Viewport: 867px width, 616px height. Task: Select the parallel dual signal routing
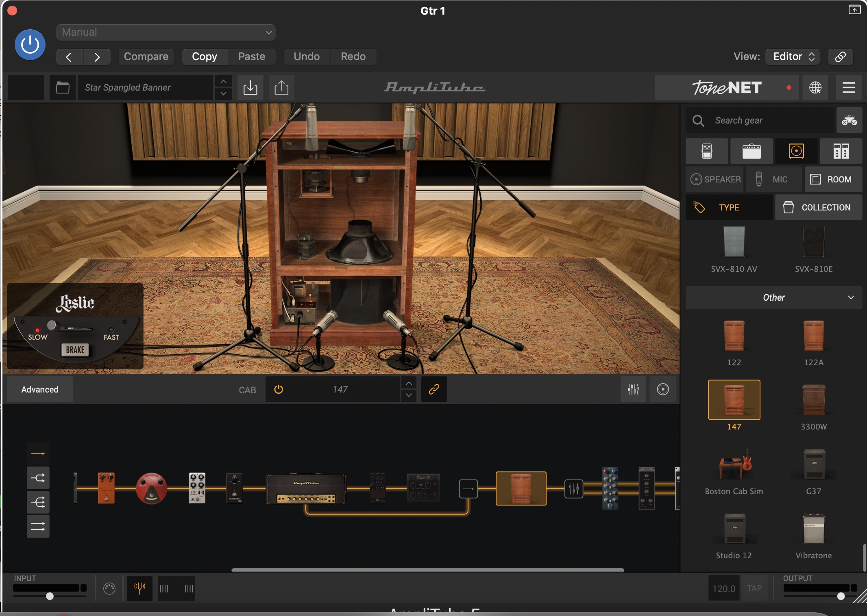coord(38,527)
